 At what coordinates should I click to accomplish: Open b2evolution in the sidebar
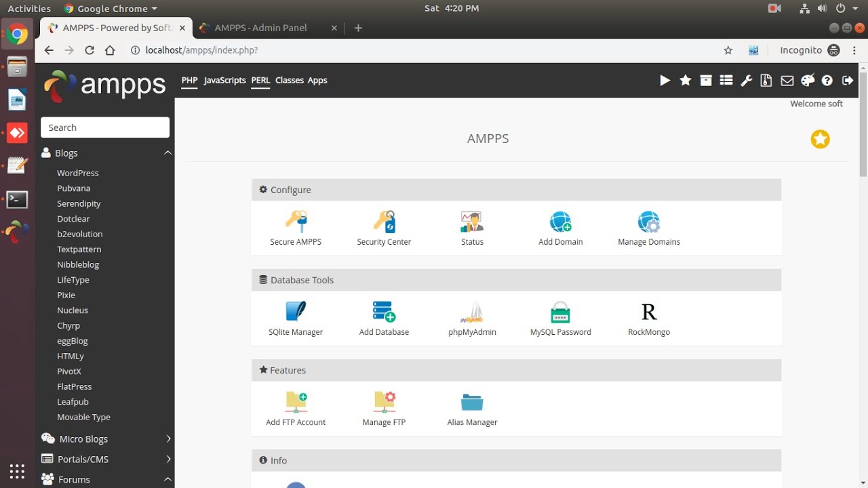pyautogui.click(x=80, y=234)
